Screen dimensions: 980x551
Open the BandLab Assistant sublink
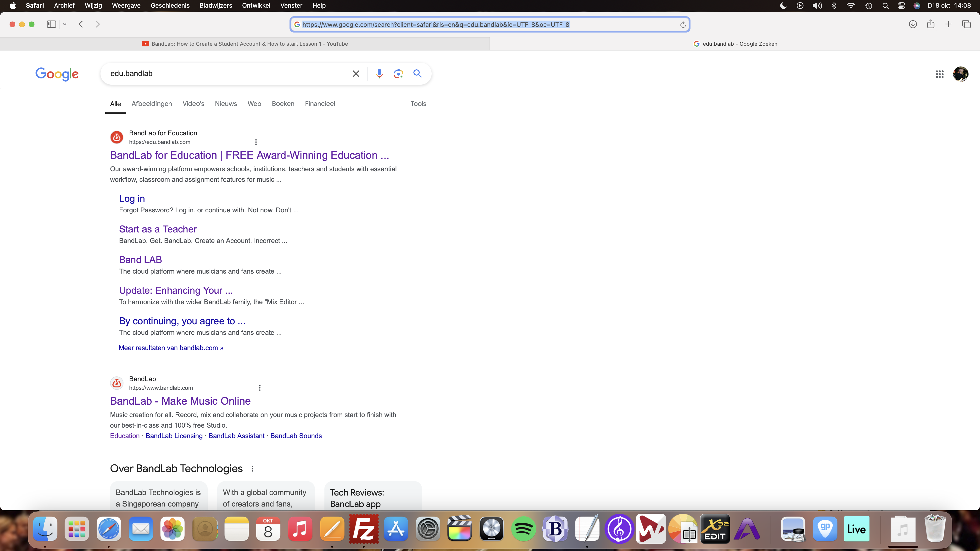tap(236, 436)
